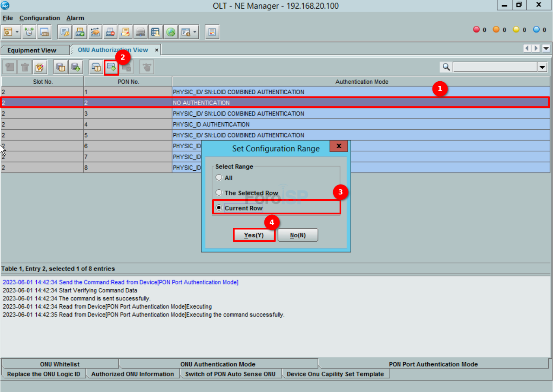Click the write-to-device icon with green arrow
The height and width of the screenshot is (392, 553).
tap(111, 67)
